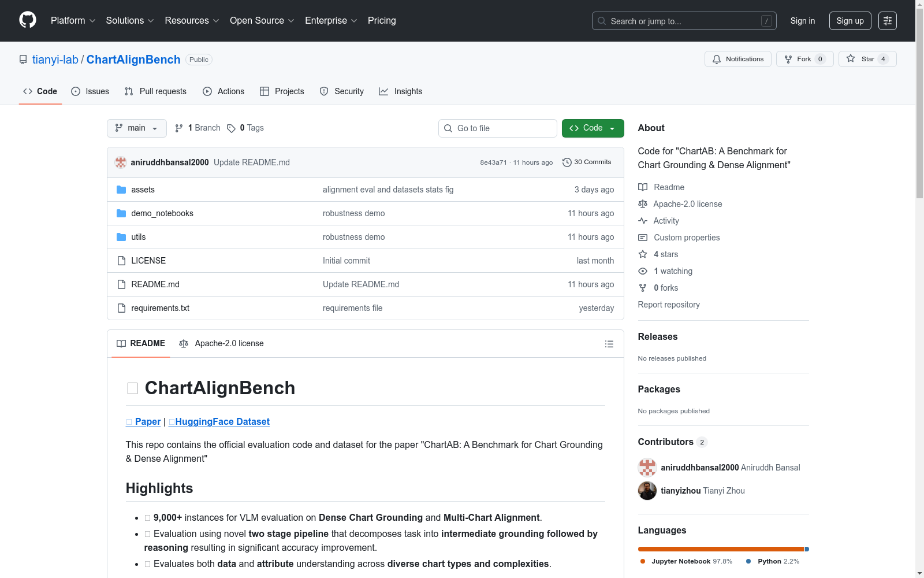The height and width of the screenshot is (578, 924).
Task: Expand the Resources menu
Action: (192, 21)
